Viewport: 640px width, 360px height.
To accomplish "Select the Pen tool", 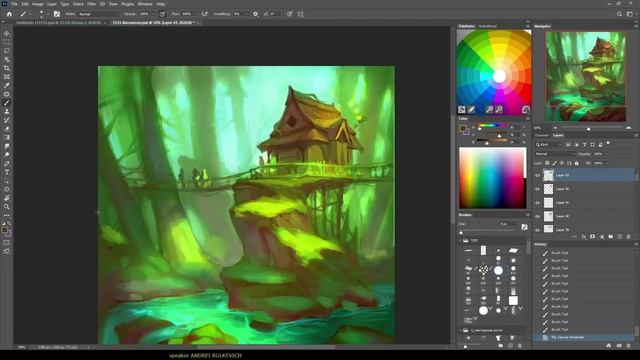I will (7, 163).
